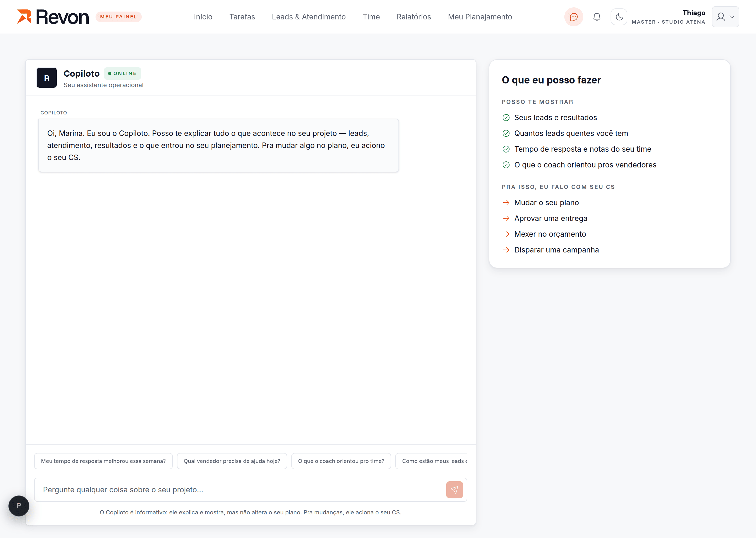
Task: Click 'Seu assistente operacional' subtitle
Action: [x=103, y=85]
